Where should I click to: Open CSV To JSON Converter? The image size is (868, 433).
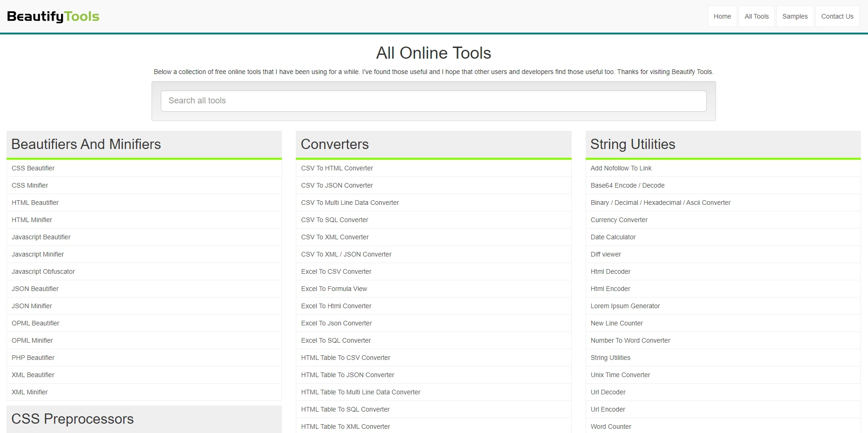337,185
